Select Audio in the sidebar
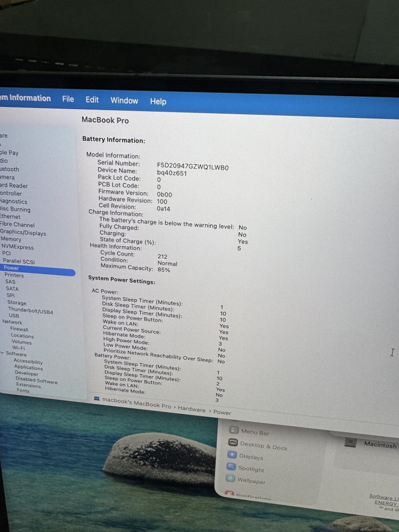This screenshot has width=399, height=532. pos(4,161)
